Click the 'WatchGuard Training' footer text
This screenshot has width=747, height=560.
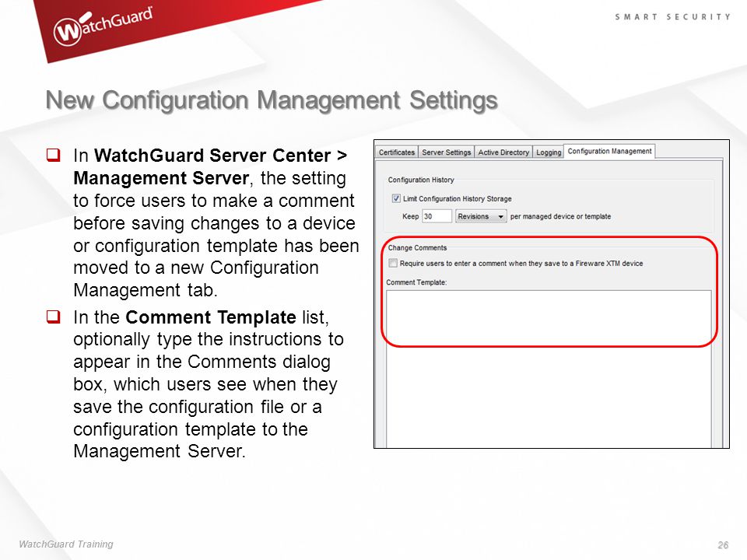[66, 544]
